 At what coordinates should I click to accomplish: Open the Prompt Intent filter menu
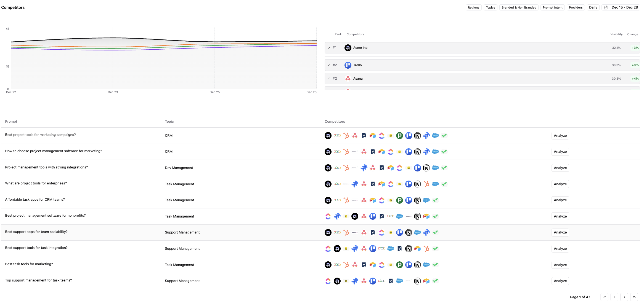click(552, 7)
